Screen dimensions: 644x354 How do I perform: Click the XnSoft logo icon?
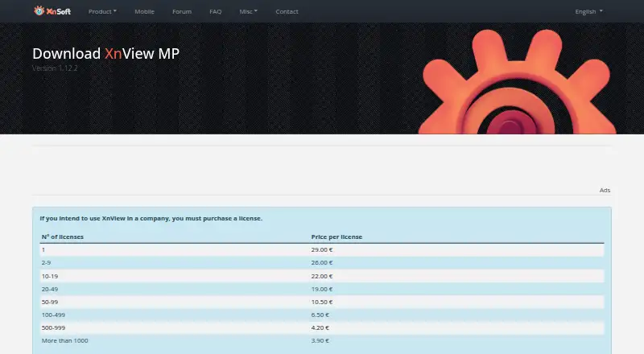coord(52,11)
